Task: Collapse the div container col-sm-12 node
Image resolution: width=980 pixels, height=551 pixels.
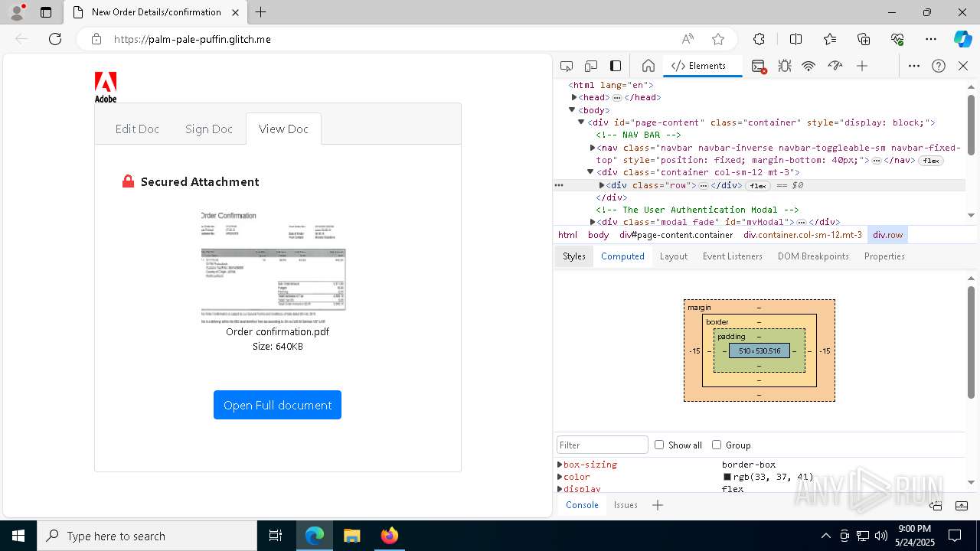Action: coord(590,172)
